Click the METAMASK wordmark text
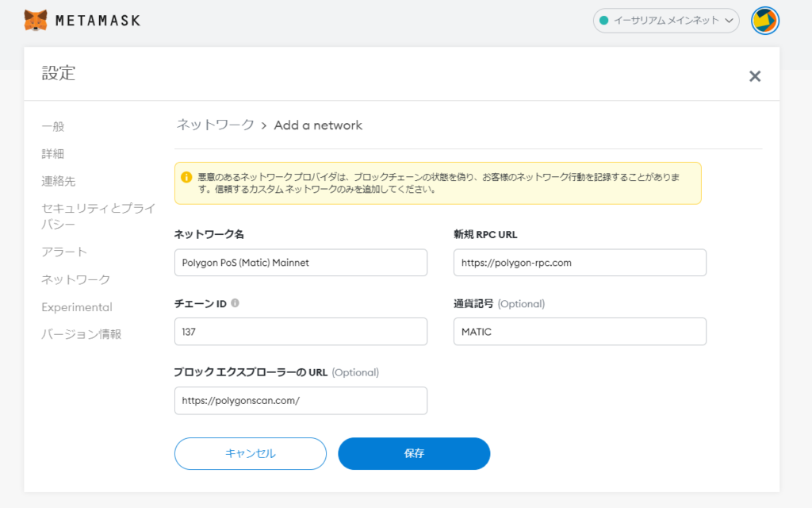The width and height of the screenshot is (812, 508). (98, 21)
